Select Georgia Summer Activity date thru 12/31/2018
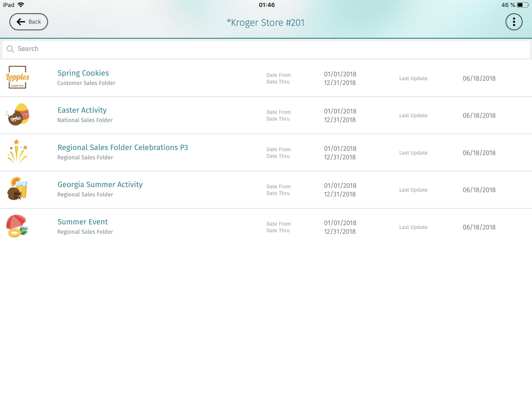This screenshot has height=399, width=532. click(x=340, y=194)
